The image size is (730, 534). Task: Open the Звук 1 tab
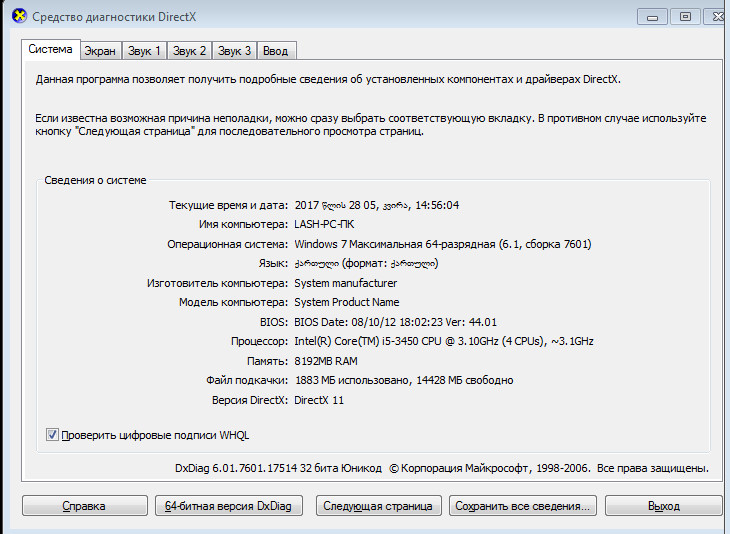tap(144, 51)
